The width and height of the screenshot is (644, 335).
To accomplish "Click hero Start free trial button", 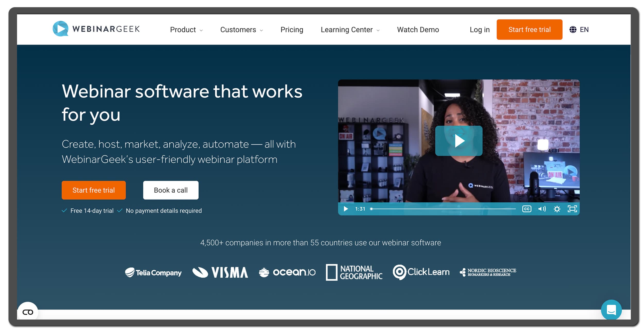I will (x=94, y=190).
